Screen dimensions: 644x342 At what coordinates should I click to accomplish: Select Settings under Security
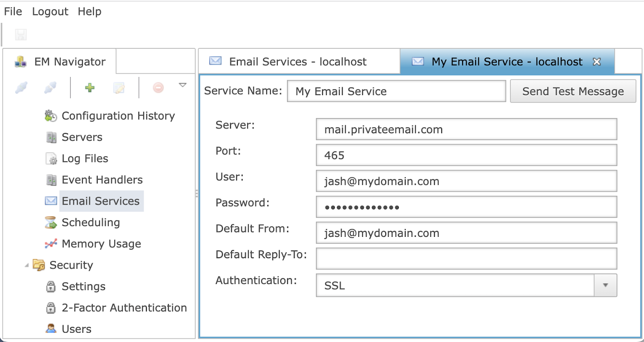(x=84, y=286)
